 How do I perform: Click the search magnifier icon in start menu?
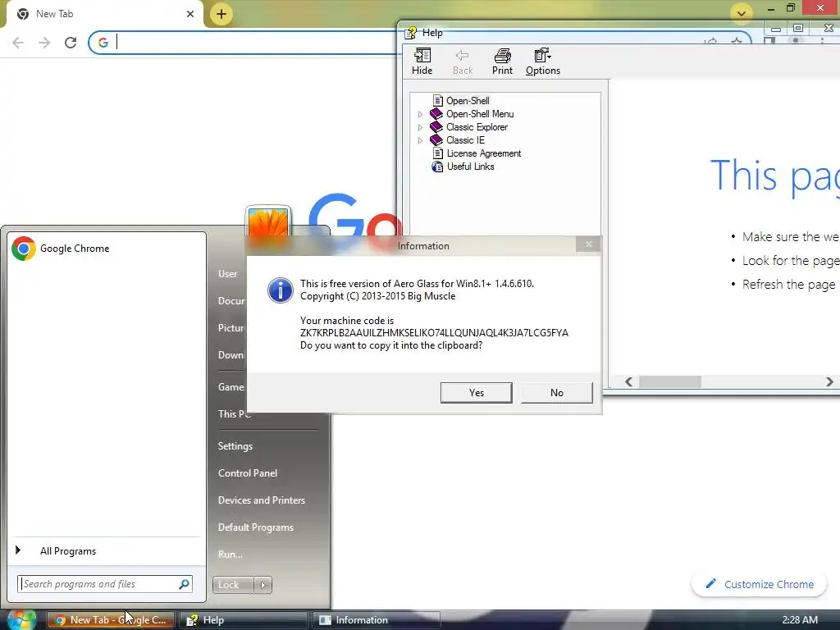(x=185, y=584)
